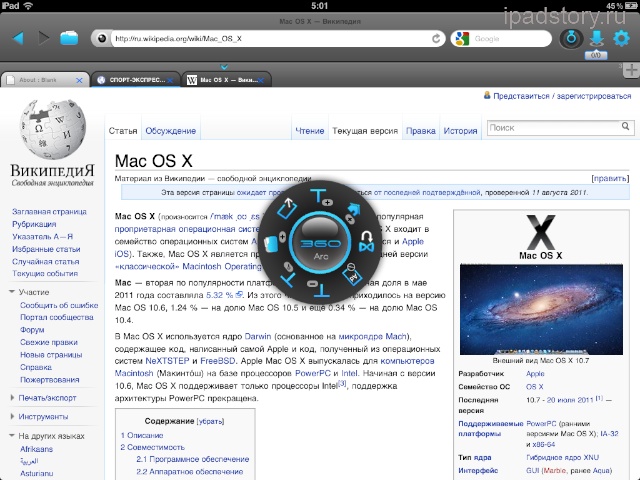Click the убрать link in Содержание box
This screenshot has height=480, width=640.
click(x=210, y=421)
